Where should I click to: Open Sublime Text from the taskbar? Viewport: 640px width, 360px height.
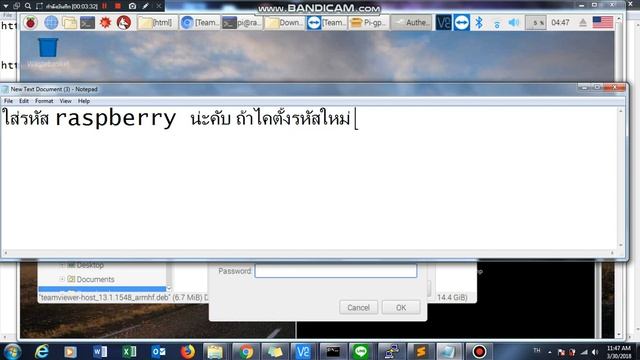(421, 351)
